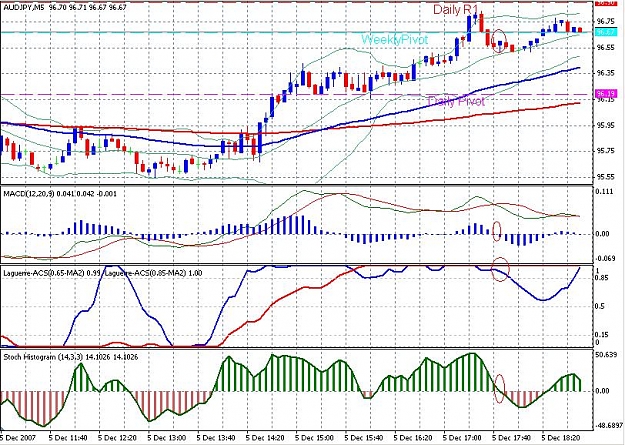Click the 0.00 value on MACD scale

pyautogui.click(x=604, y=234)
